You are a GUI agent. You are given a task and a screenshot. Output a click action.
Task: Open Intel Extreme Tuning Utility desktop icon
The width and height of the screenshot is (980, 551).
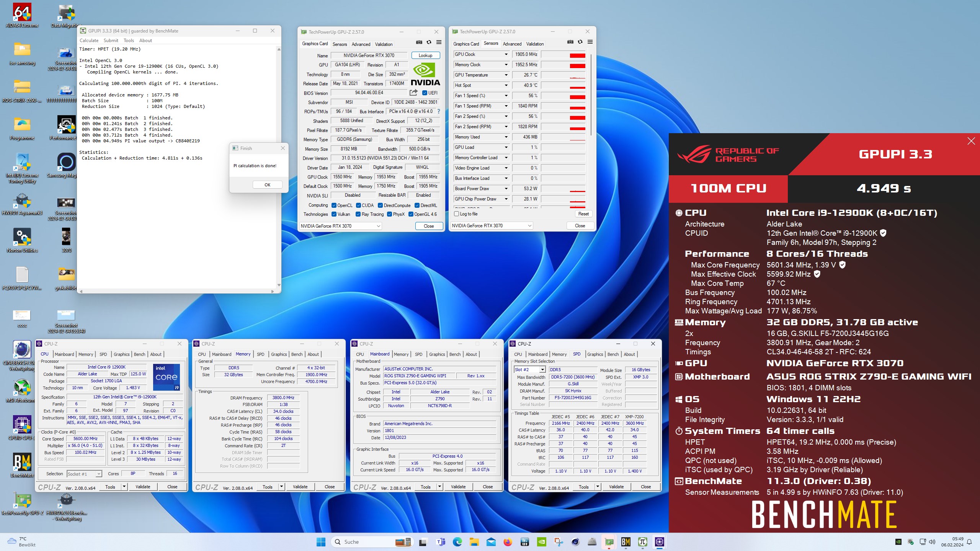pyautogui.click(x=22, y=168)
